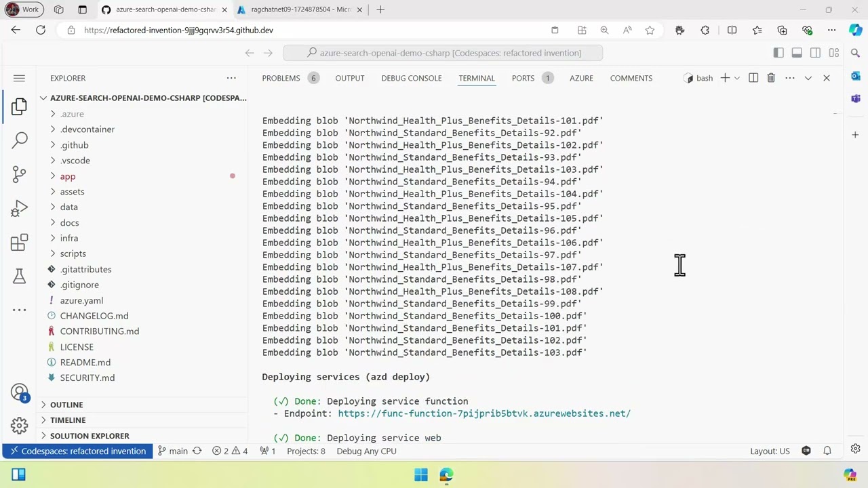Viewport: 868px width, 488px height.
Task: Click the command center search box
Action: click(x=443, y=53)
